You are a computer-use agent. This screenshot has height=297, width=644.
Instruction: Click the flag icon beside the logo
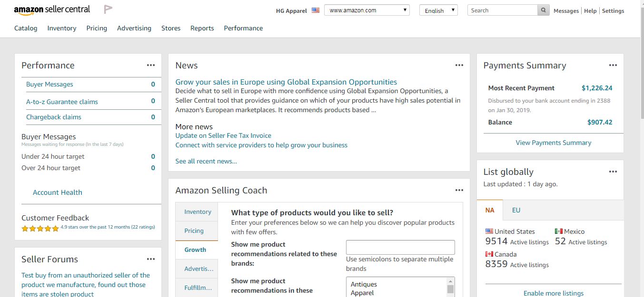click(x=108, y=10)
